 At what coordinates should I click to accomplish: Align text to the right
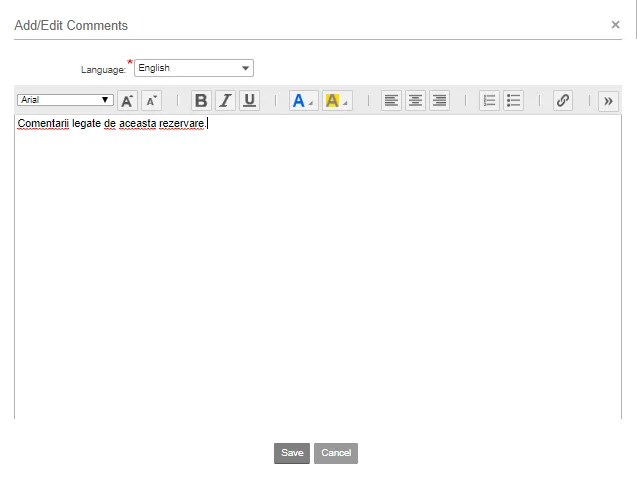[440, 100]
